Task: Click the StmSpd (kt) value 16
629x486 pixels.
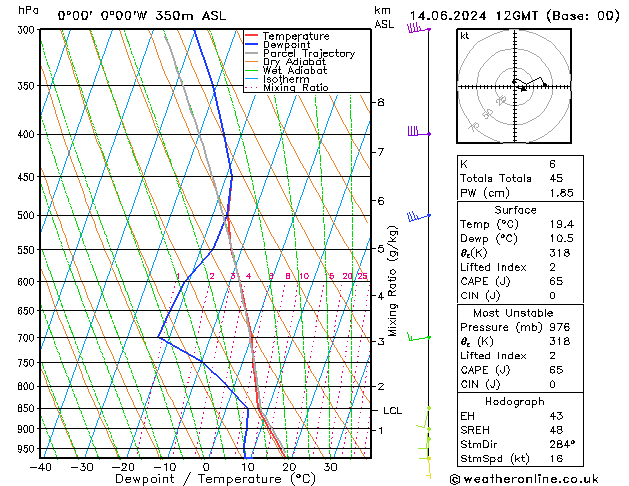Action: 556,458
